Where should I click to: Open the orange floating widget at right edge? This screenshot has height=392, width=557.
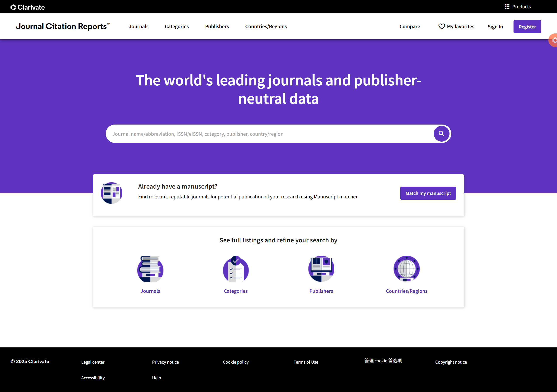(x=554, y=40)
